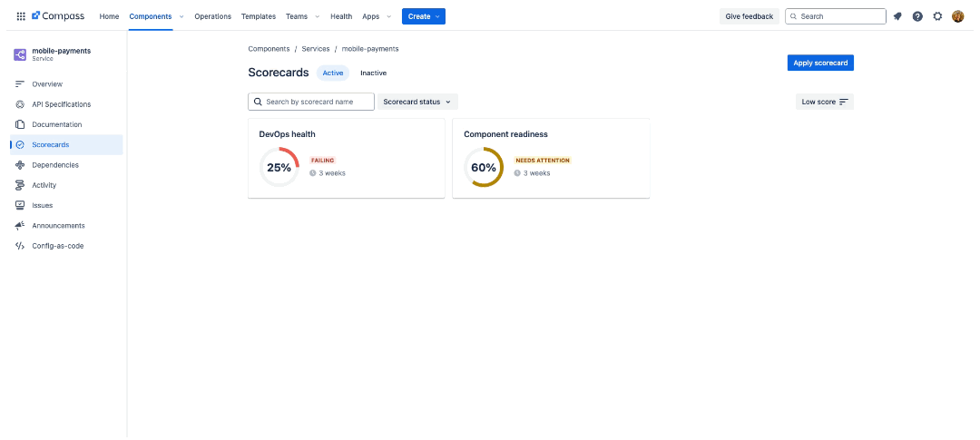
Task: Open Dependencies in the sidebar
Action: [x=54, y=165]
